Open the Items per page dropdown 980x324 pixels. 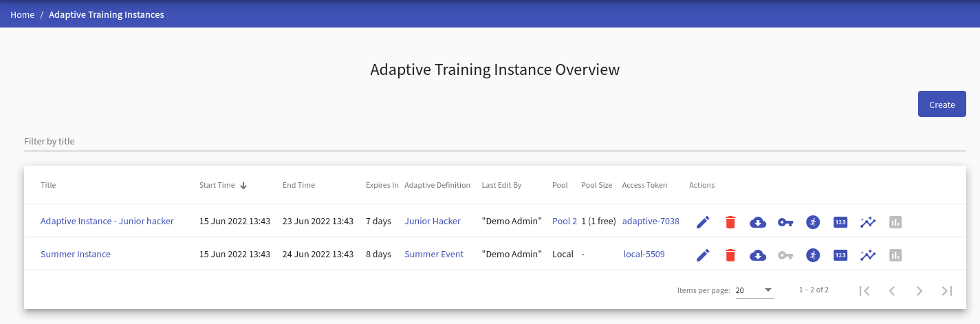(x=754, y=290)
